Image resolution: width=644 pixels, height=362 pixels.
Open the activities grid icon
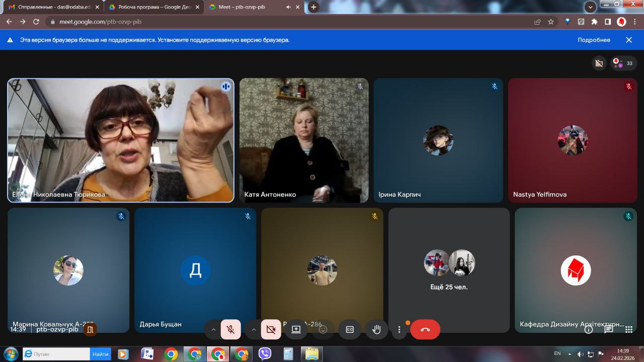(628, 329)
